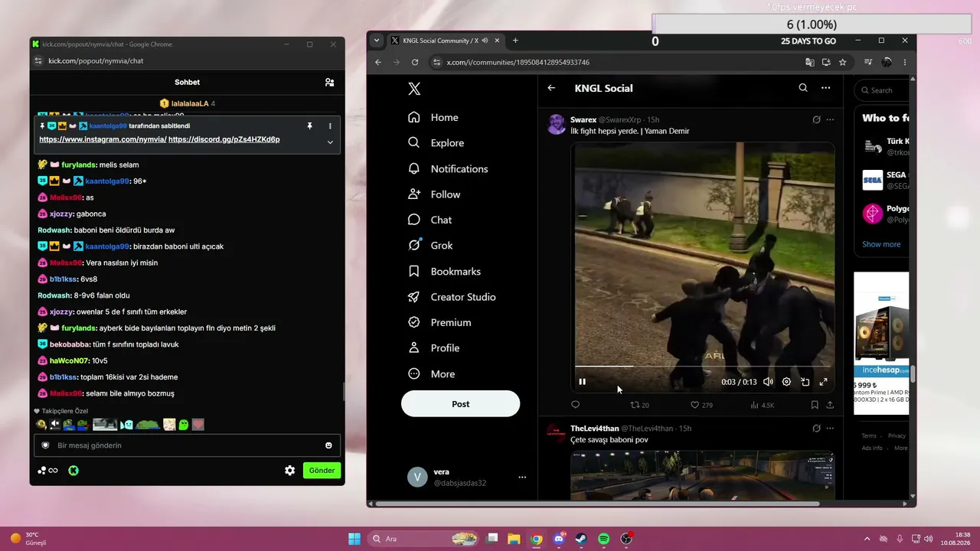Open Creator Studio in the X sidebar

(x=452, y=297)
